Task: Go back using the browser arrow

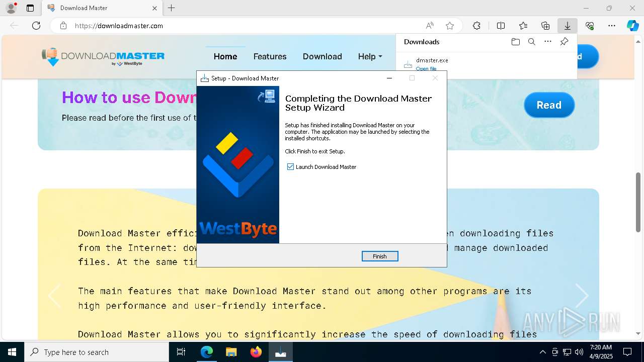Action: [x=14, y=26]
